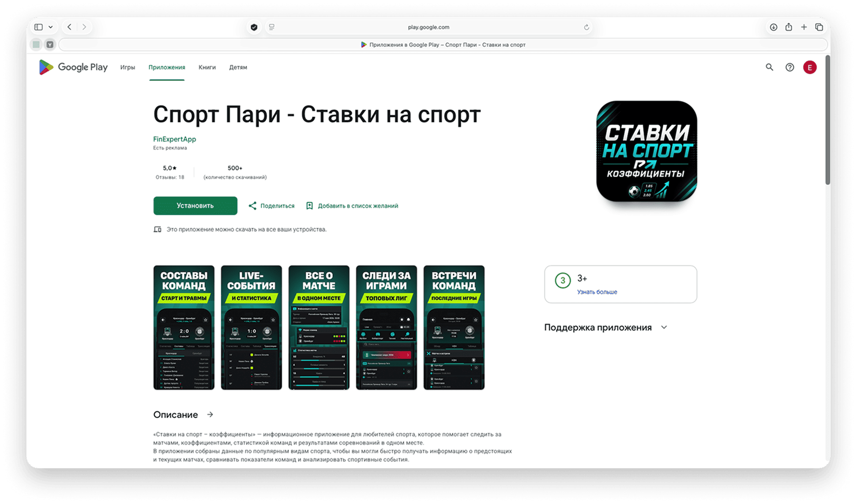The height and width of the screenshot is (504, 857).
Task: Open the Встречи команд screenshot
Action: pos(454,327)
